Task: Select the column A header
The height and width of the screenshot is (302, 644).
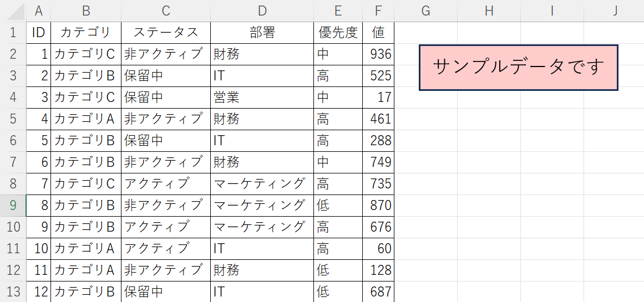Action: click(x=38, y=11)
